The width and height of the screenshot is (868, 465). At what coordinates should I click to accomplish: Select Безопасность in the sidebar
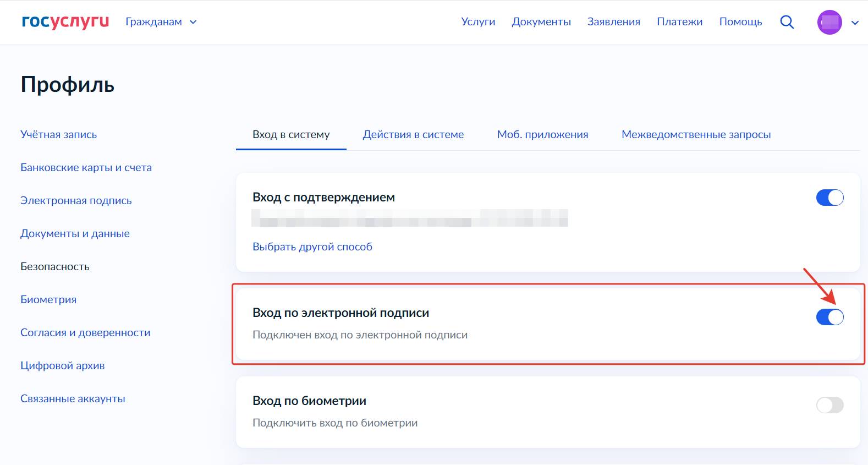point(55,266)
